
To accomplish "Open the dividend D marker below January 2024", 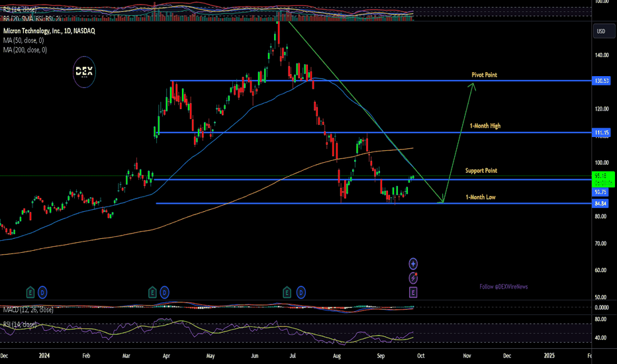I will 42,293.
